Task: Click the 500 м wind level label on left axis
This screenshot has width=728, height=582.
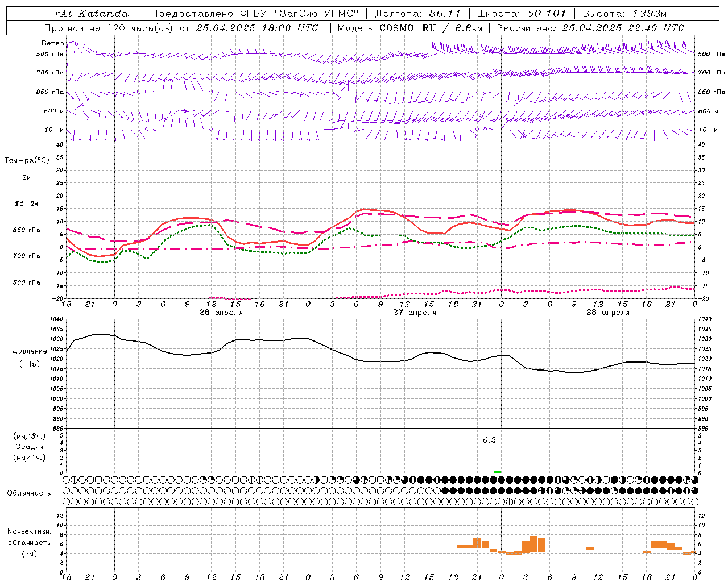Action: click(55, 111)
